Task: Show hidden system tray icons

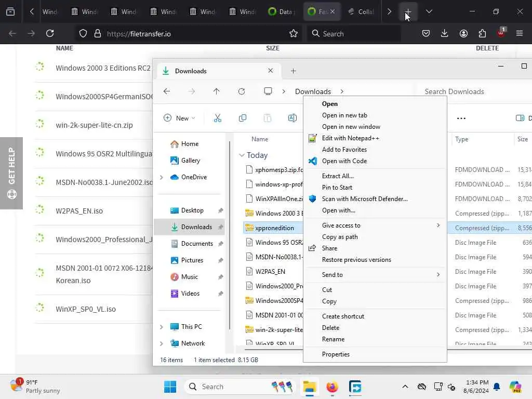Action: 405,387
